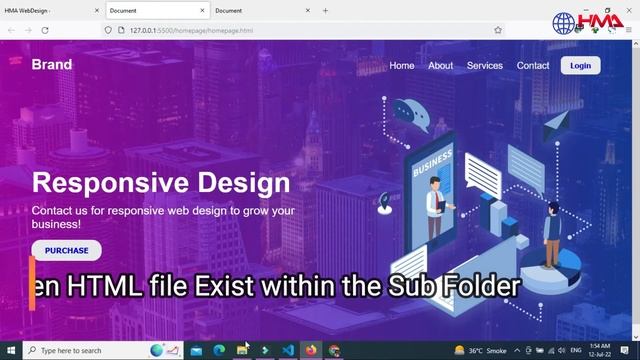
Task: Click the URL address field
Action: (304, 30)
